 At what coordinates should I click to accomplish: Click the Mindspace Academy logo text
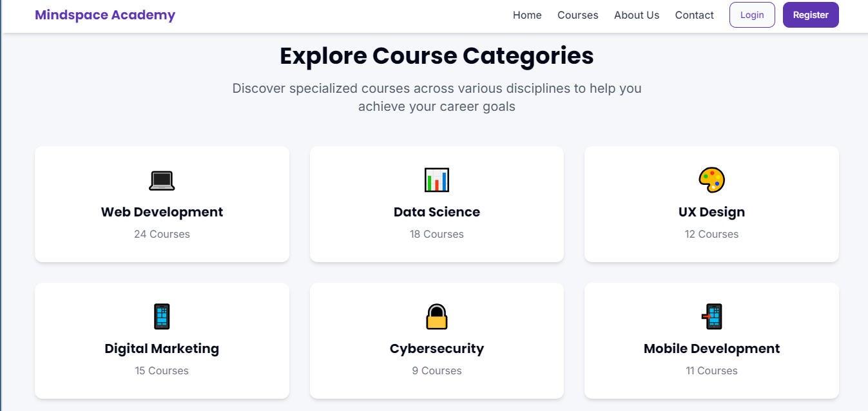point(105,15)
